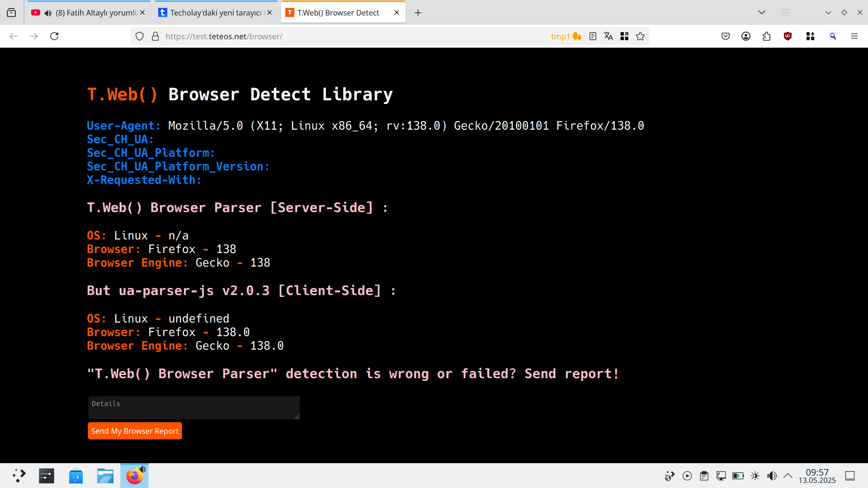Open the clock showing 09:57
Viewport: 868px width, 488px height.
tap(817, 476)
